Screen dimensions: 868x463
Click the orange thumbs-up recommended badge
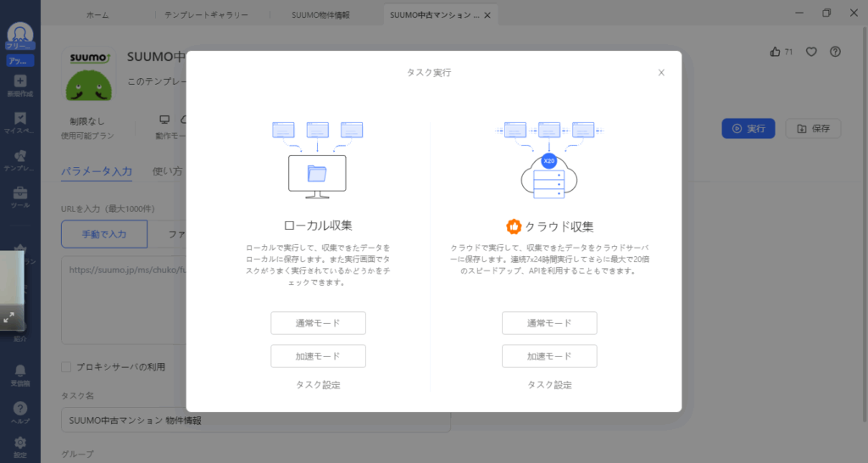coord(514,226)
